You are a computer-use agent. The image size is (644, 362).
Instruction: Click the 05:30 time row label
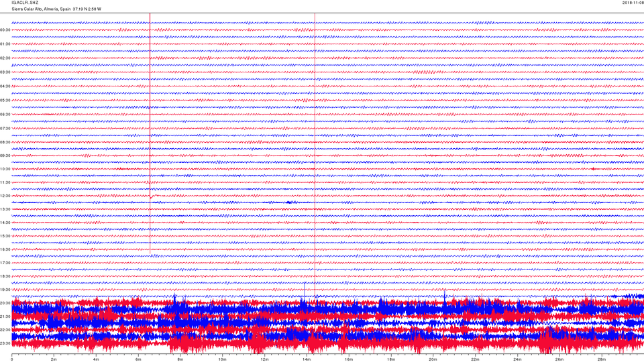click(5, 100)
